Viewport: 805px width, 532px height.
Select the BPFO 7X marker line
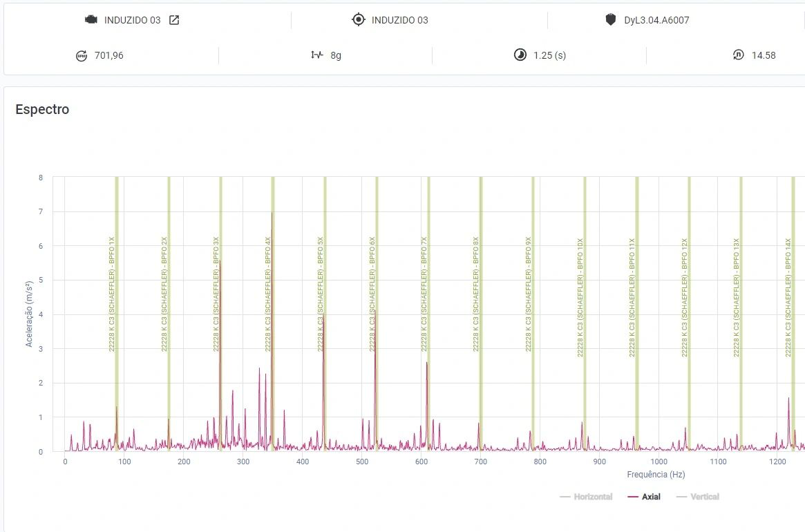[428, 314]
